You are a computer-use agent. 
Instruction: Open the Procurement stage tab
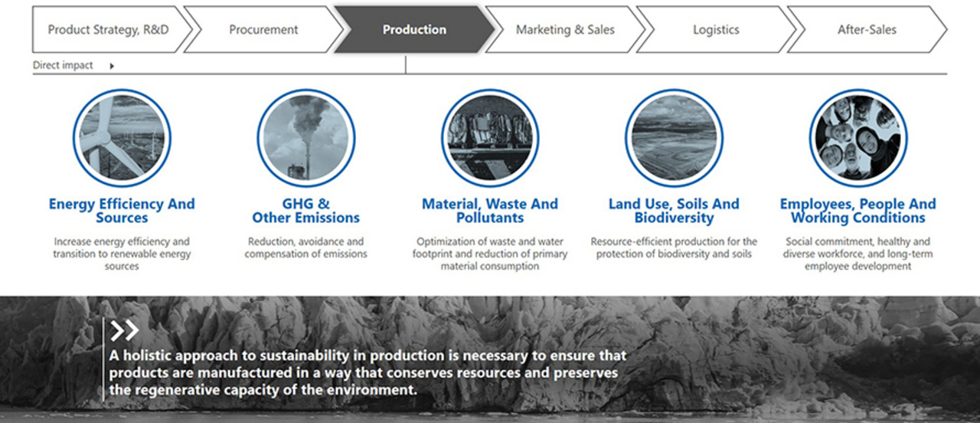point(263,30)
